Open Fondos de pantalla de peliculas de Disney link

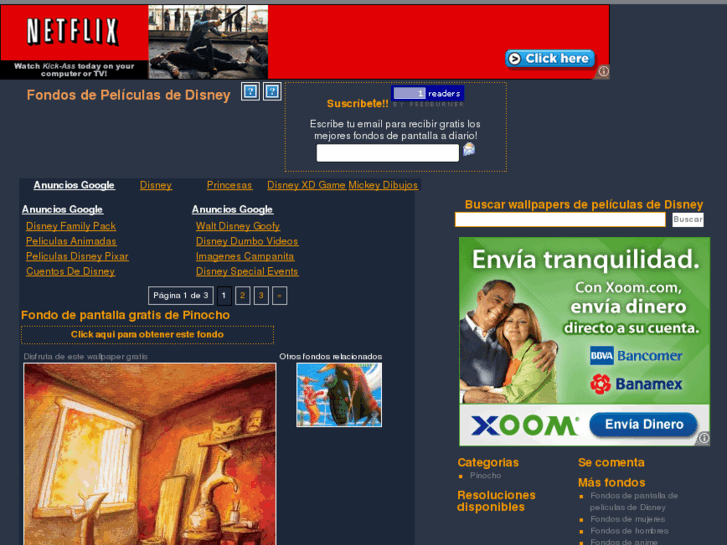coord(634,501)
